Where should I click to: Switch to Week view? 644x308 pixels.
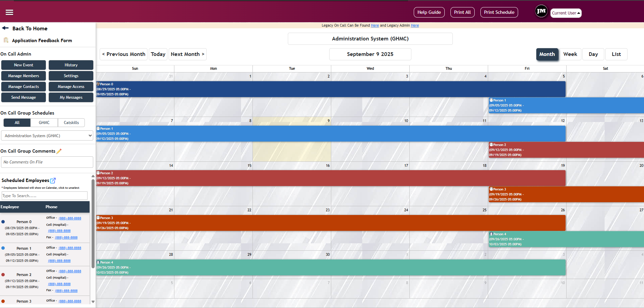click(x=570, y=54)
